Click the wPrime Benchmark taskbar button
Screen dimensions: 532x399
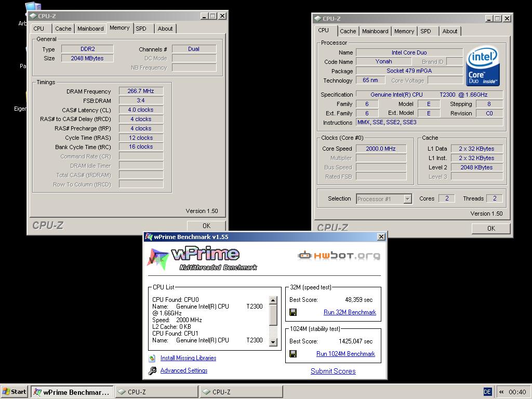[x=73, y=392]
